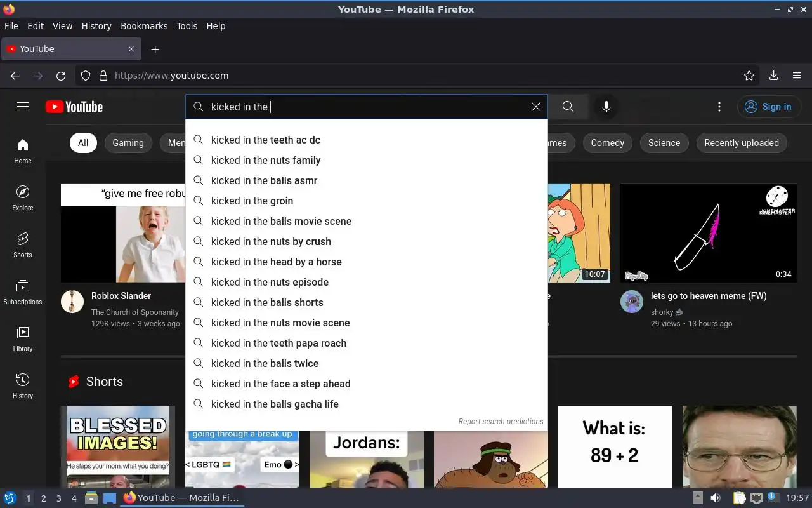The height and width of the screenshot is (508, 812).
Task: Select the Comedy filter chip
Action: click(608, 143)
